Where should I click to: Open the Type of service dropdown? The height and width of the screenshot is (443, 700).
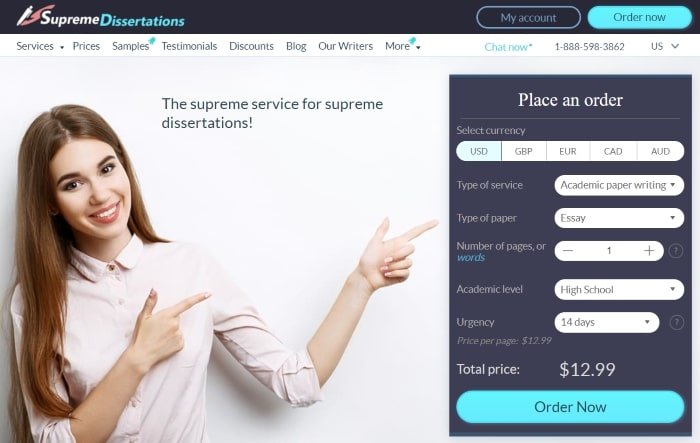[619, 185]
